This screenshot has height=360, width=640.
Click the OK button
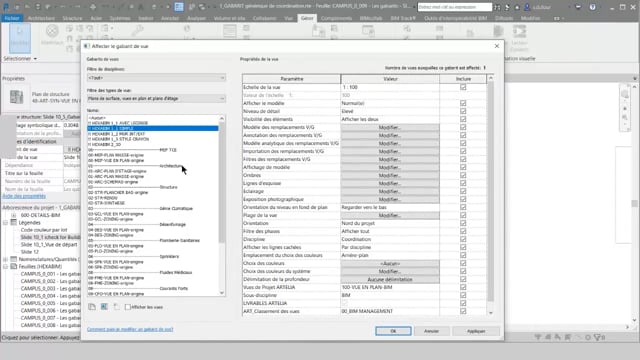pos(393,331)
